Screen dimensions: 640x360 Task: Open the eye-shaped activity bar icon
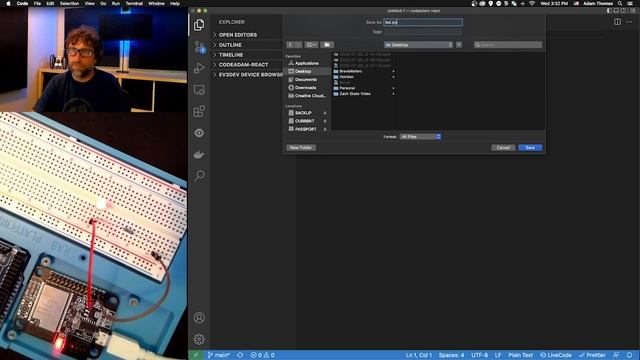(199, 133)
